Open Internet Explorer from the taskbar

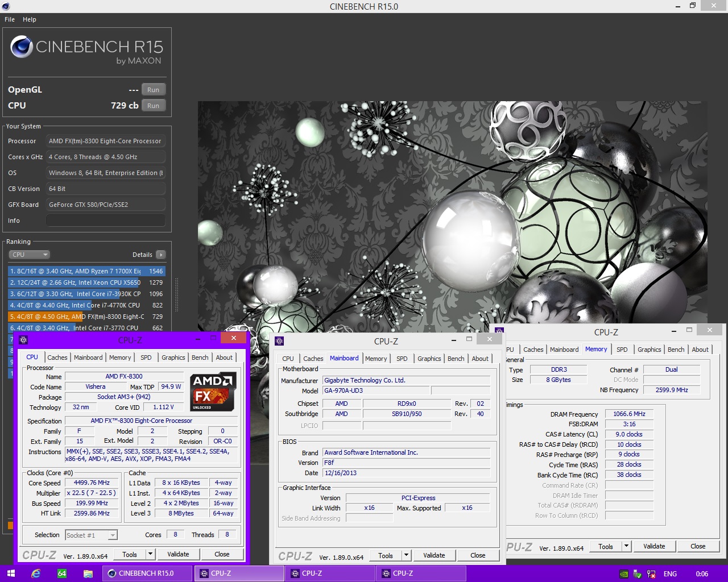[36, 573]
